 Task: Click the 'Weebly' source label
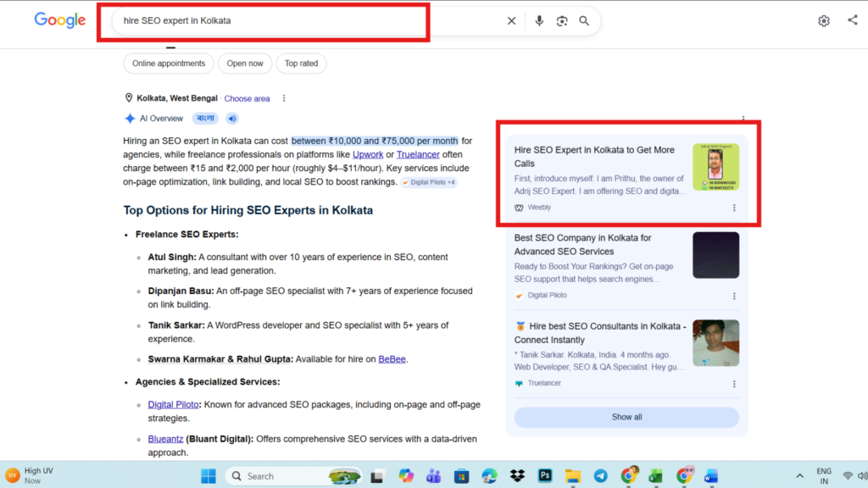pos(539,208)
